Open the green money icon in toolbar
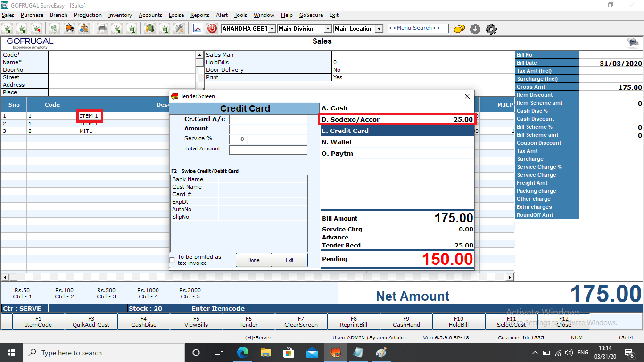This screenshot has height=362, width=644. (55, 29)
